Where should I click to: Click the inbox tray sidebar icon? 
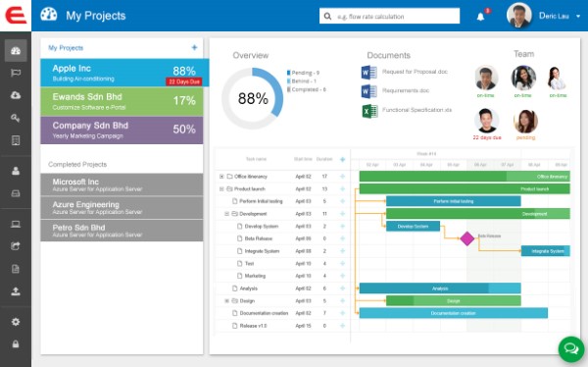click(16, 193)
